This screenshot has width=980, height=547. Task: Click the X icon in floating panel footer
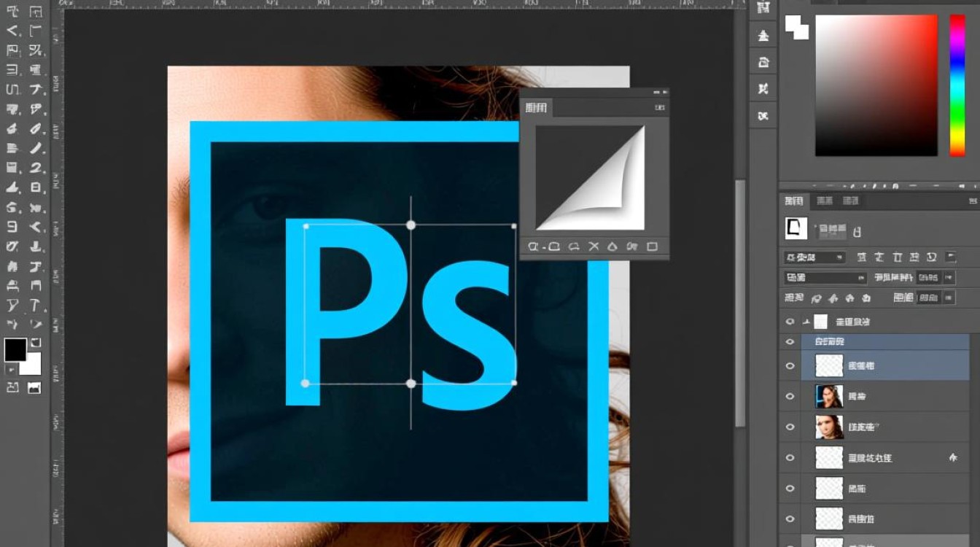pyautogui.click(x=594, y=247)
